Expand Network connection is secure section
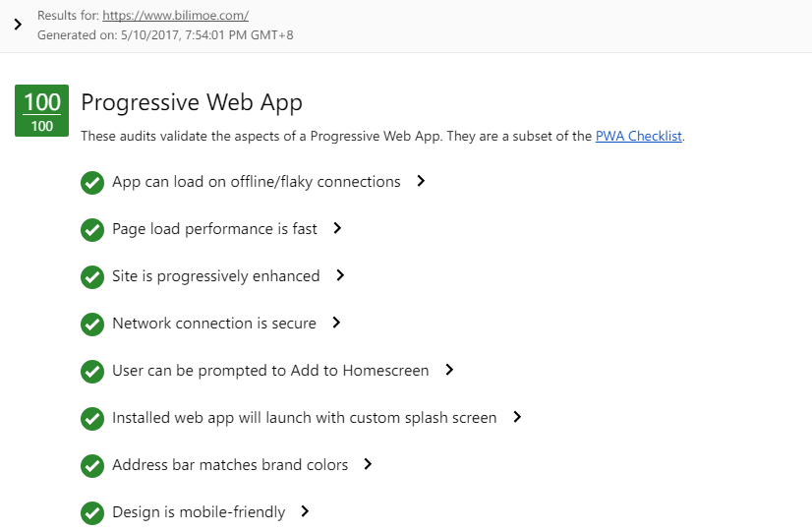This screenshot has width=812, height=532. tap(336, 323)
